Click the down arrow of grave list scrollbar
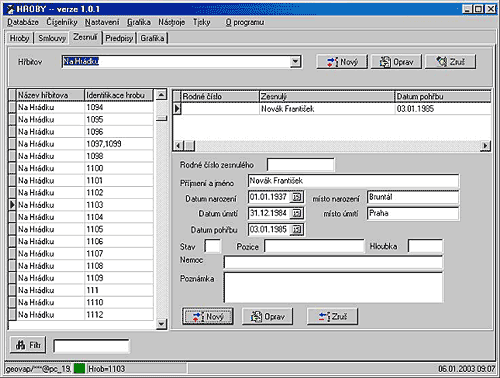Screen dimensions: 500x378 pos(161,324)
